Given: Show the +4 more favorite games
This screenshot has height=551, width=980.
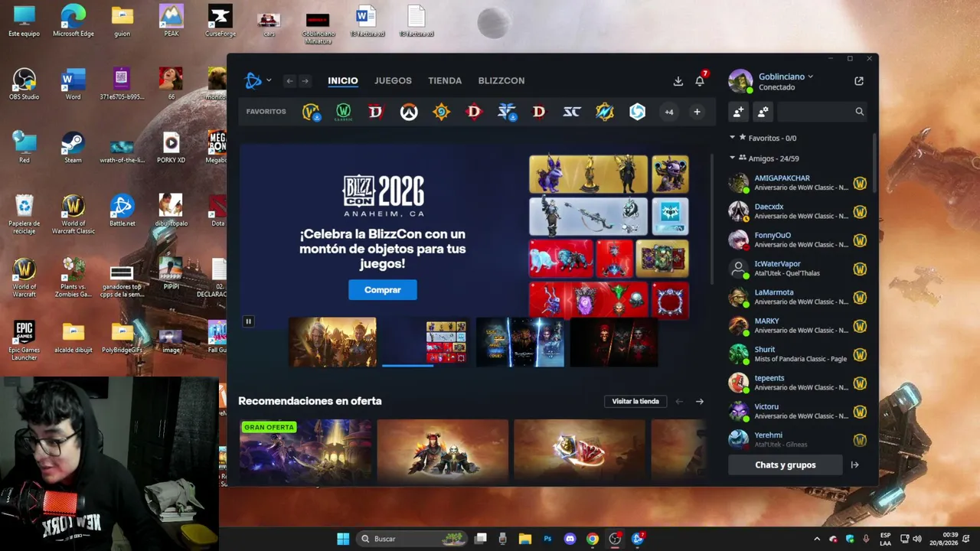Looking at the screenshot, I should tap(669, 112).
